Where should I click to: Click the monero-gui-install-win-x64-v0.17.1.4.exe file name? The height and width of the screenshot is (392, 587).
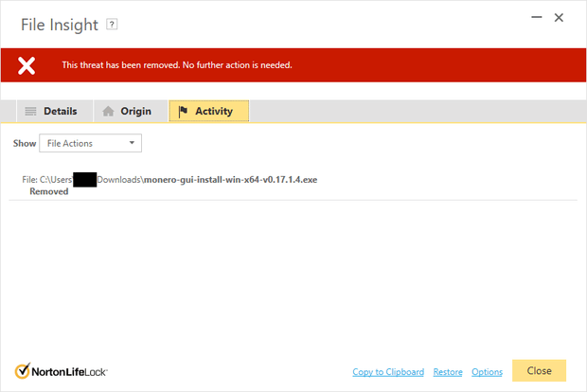click(x=231, y=180)
